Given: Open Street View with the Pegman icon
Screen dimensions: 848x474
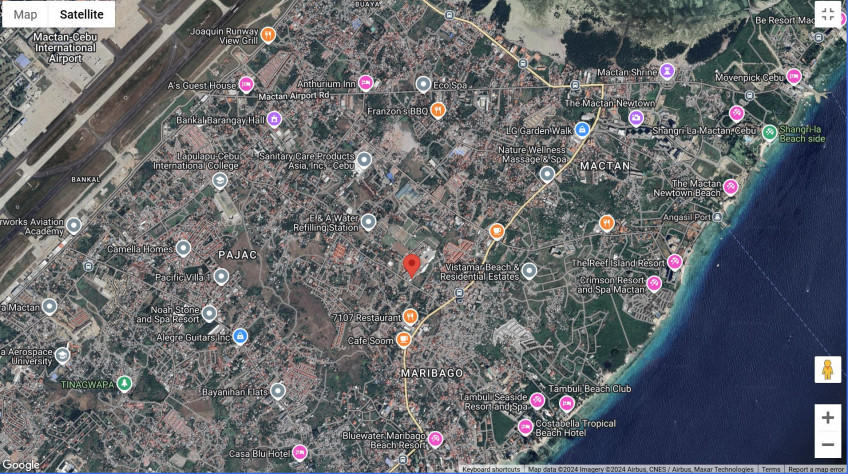Looking at the screenshot, I should (x=827, y=370).
